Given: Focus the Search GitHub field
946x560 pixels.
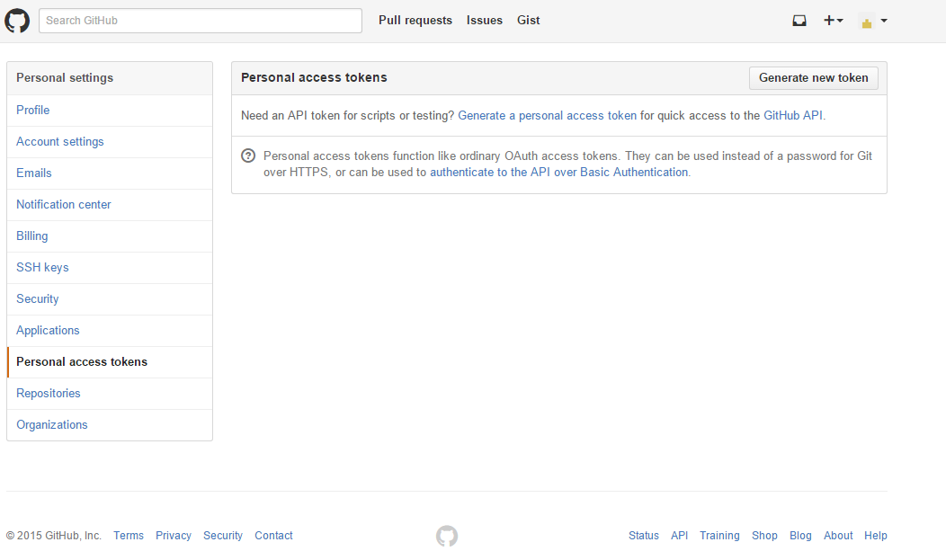Looking at the screenshot, I should pyautogui.click(x=201, y=21).
